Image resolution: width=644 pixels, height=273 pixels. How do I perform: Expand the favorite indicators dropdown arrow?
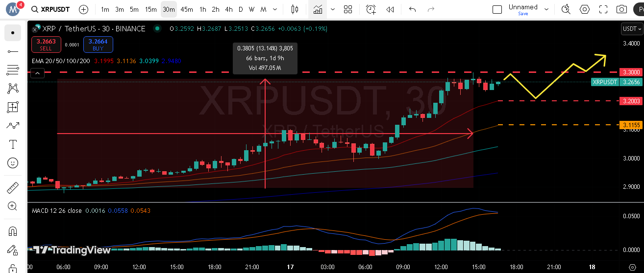click(333, 9)
